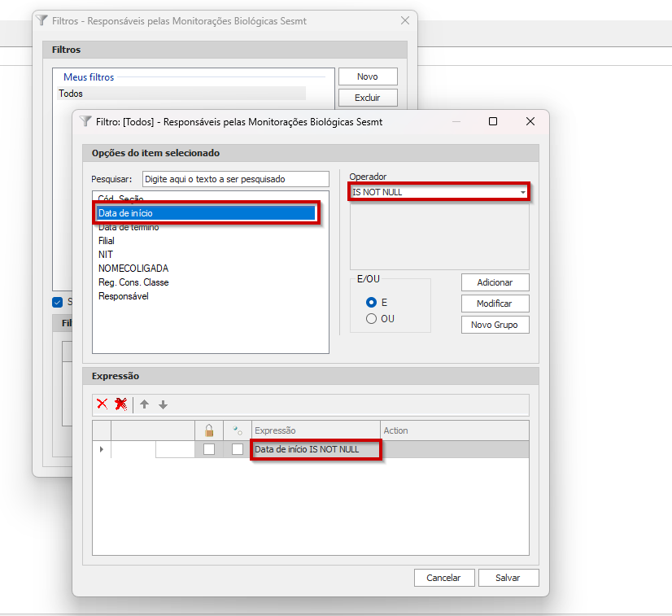Click the Cancelar button
This screenshot has width=672, height=616.
click(x=444, y=578)
